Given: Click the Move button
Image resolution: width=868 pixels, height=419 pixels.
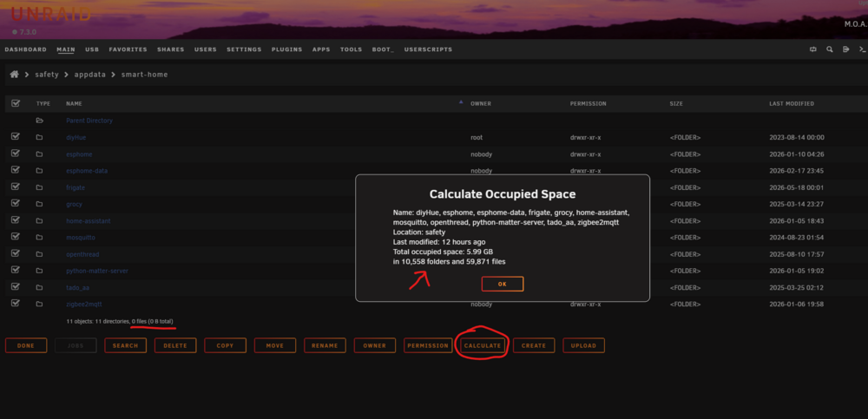Looking at the screenshot, I should (274, 345).
